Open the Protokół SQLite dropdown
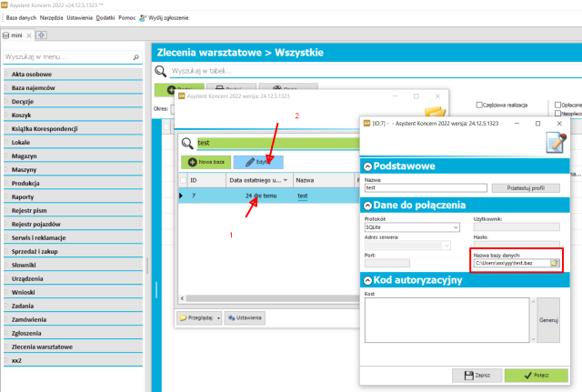Viewport: 582px width, 392px height. (x=456, y=227)
